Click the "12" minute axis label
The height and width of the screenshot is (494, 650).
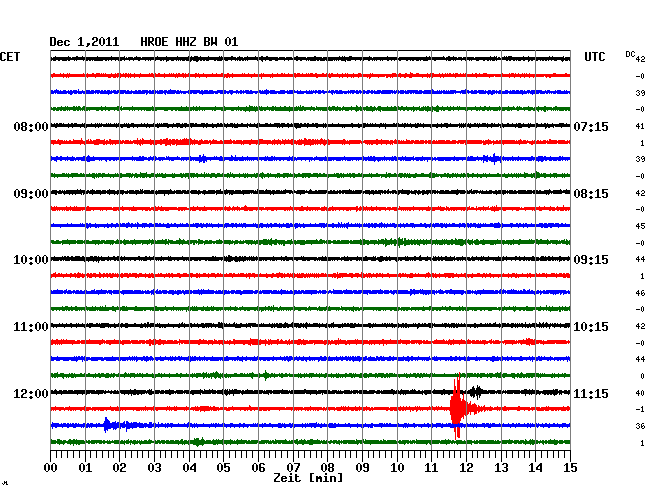click(x=466, y=468)
